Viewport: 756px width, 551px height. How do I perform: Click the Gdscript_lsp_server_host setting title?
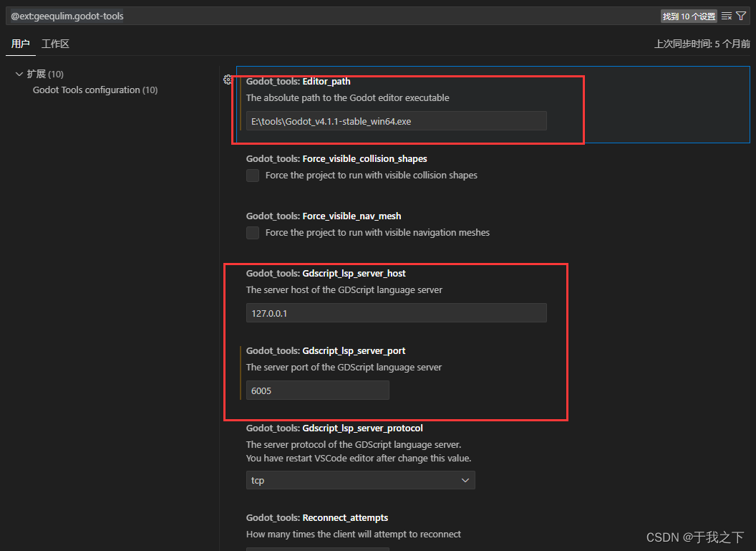[326, 273]
